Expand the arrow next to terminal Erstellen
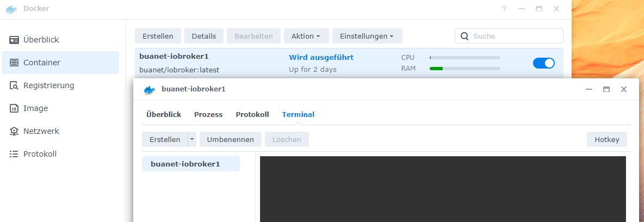This screenshot has height=222, width=644. [x=192, y=139]
